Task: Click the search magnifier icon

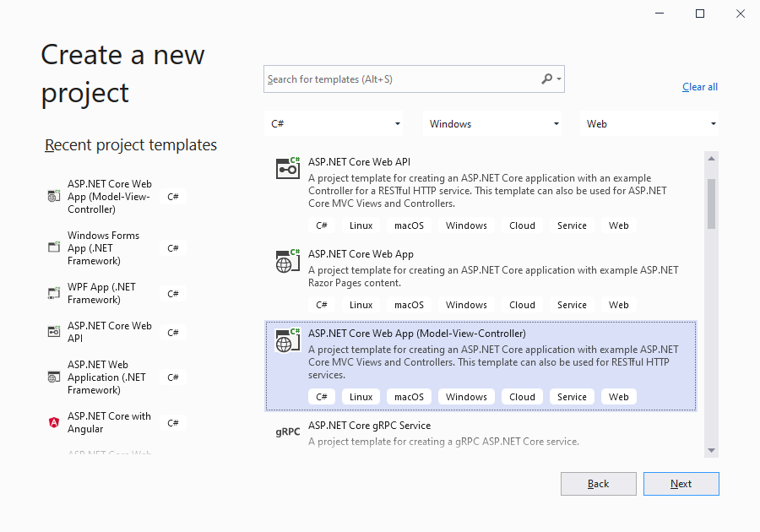Action: 546,79
